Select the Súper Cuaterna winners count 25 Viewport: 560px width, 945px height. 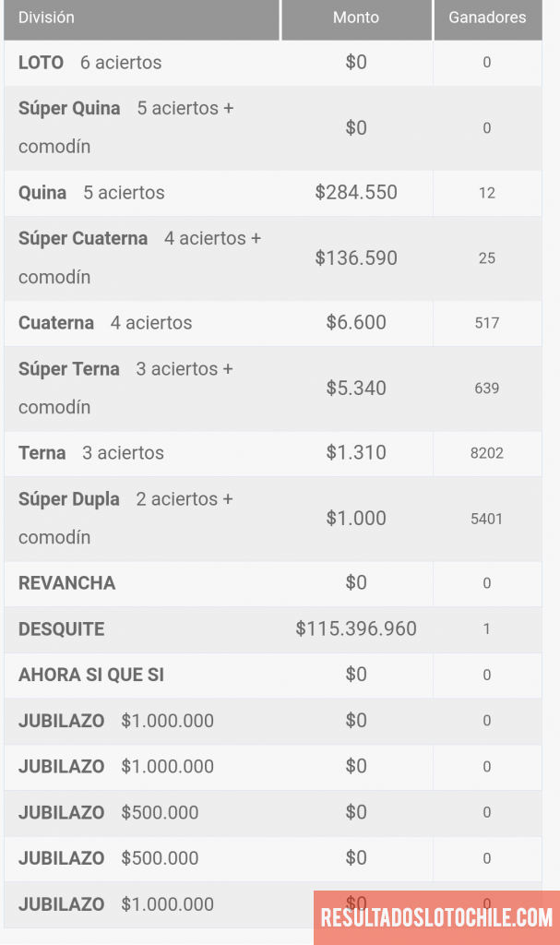tap(487, 258)
